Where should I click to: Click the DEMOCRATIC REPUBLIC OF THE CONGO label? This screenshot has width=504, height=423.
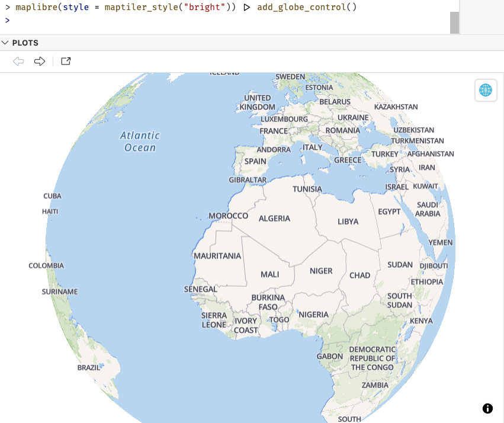click(372, 358)
